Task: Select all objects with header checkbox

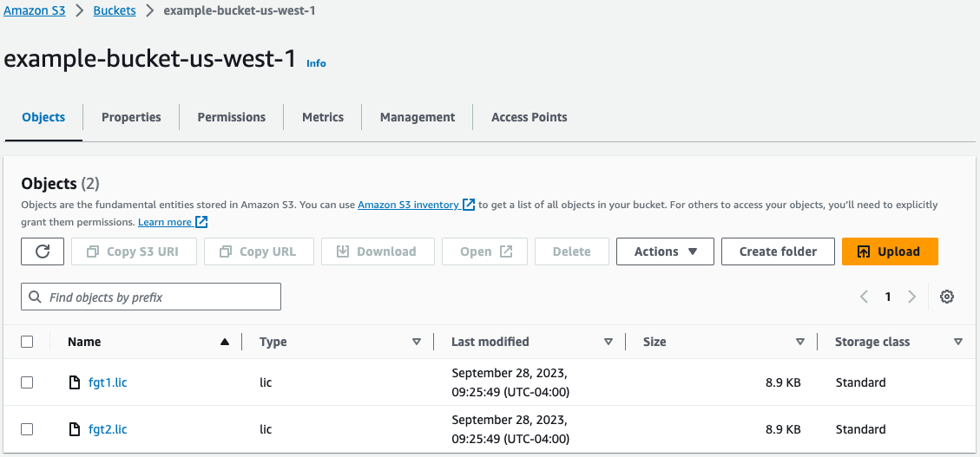Action: (x=27, y=342)
